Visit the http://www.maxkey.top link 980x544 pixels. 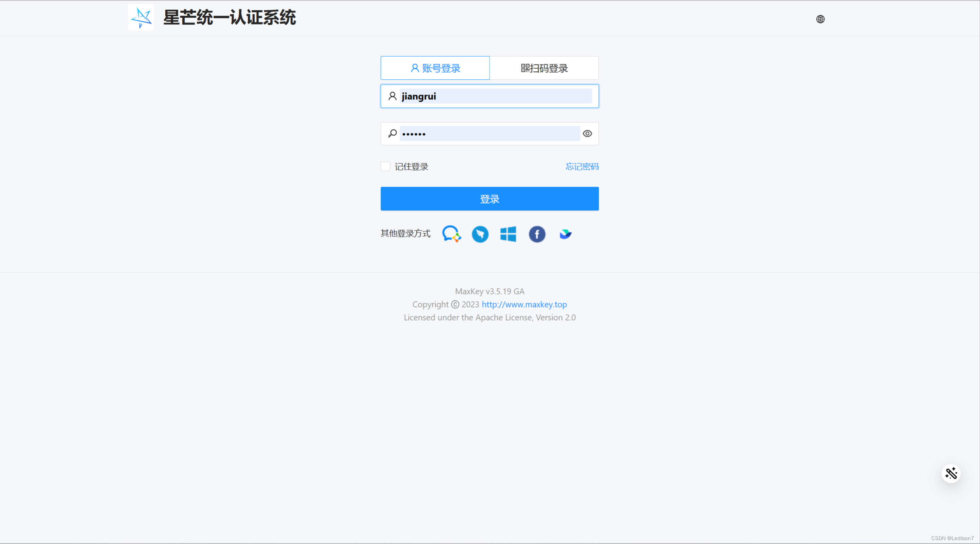pos(524,304)
